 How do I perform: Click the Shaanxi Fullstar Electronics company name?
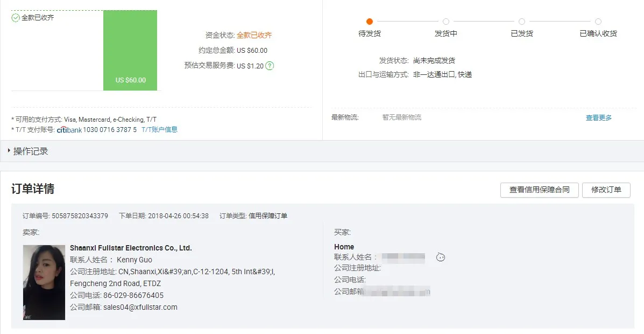pyautogui.click(x=131, y=248)
